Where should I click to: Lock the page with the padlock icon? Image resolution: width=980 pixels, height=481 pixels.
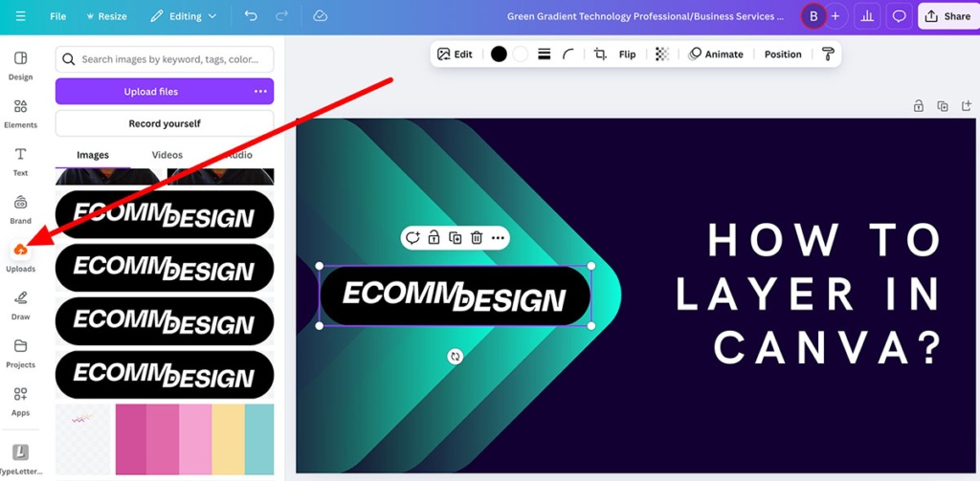pyautogui.click(x=918, y=106)
